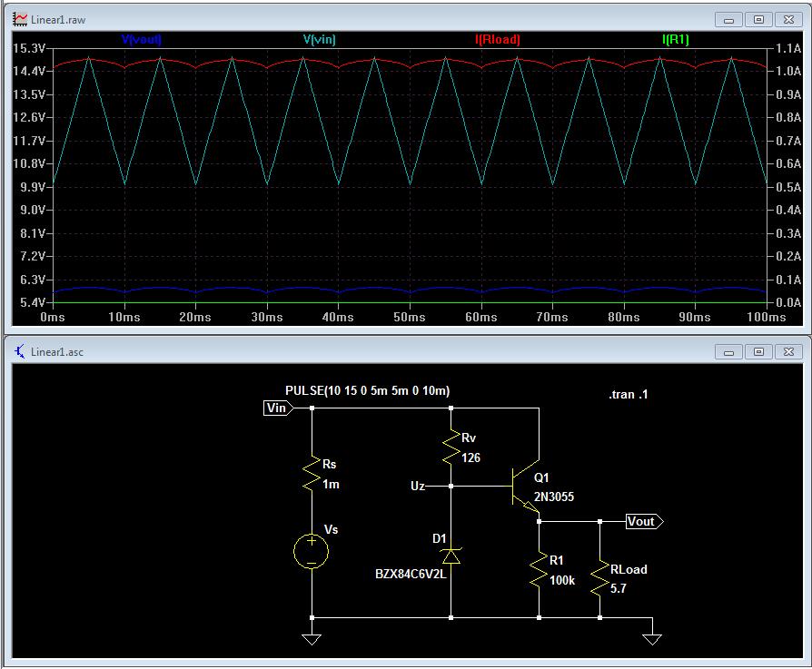
Task: Click the PULSE source value text
Action: (x=367, y=390)
